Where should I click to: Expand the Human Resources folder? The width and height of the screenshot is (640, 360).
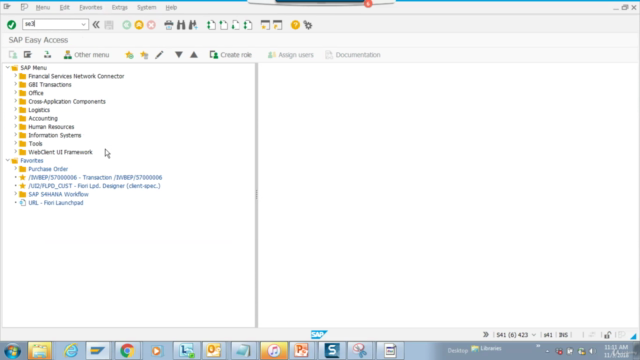click(x=16, y=127)
